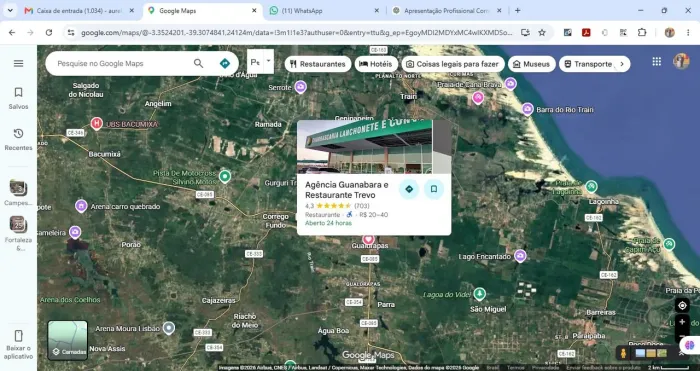Open the Google Maps hamburger menu
Image resolution: width=700 pixels, height=371 pixels.
[x=18, y=63]
